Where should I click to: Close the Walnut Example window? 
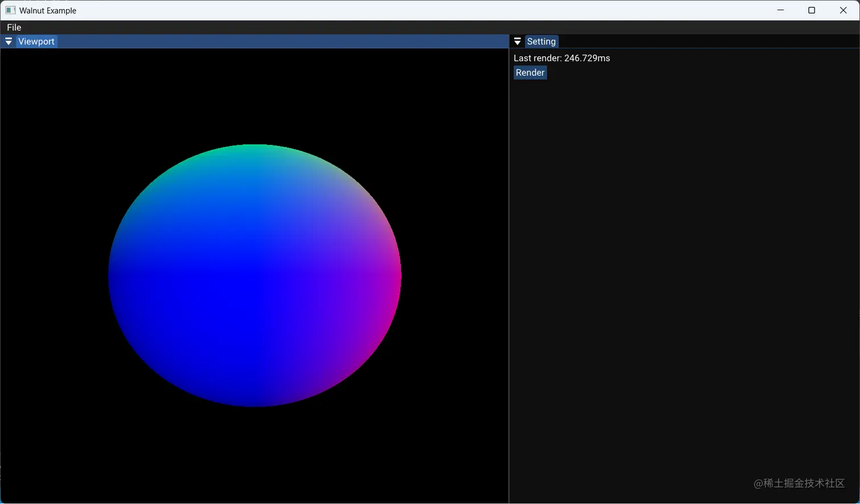[844, 10]
